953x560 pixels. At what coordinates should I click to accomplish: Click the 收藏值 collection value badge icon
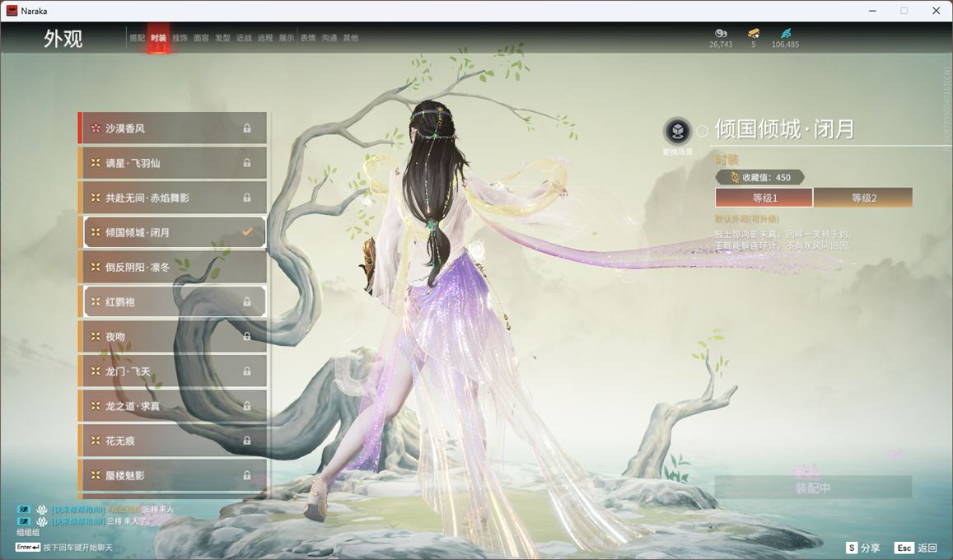(x=734, y=177)
